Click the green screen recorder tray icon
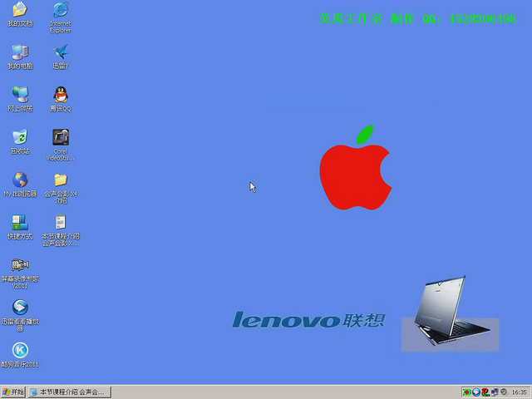Image resolution: width=532 pixels, height=399 pixels. (467, 392)
